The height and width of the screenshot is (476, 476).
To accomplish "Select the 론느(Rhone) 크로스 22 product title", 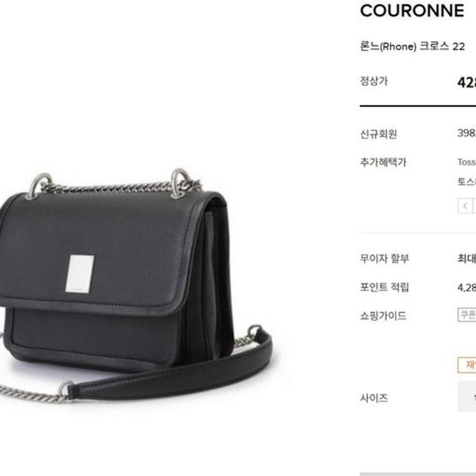I will 412,47.
